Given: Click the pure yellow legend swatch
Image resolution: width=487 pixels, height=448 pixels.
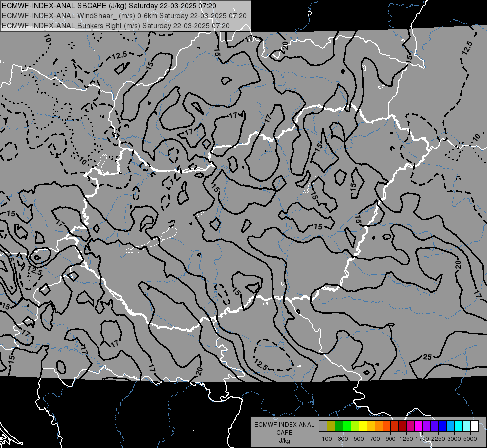Looking at the screenshot, I should pyautogui.click(x=363, y=426).
